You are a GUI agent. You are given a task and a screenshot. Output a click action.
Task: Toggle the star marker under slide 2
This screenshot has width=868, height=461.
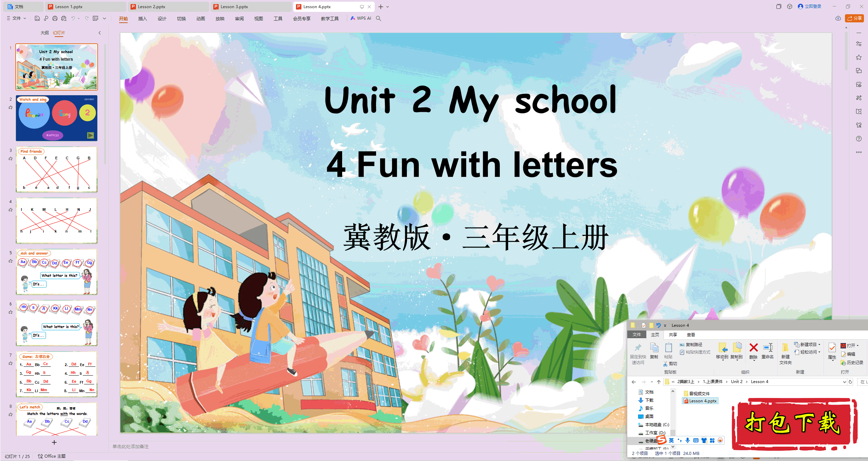11,107
